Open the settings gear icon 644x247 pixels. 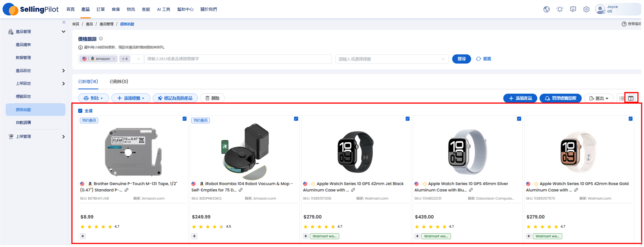(586, 9)
